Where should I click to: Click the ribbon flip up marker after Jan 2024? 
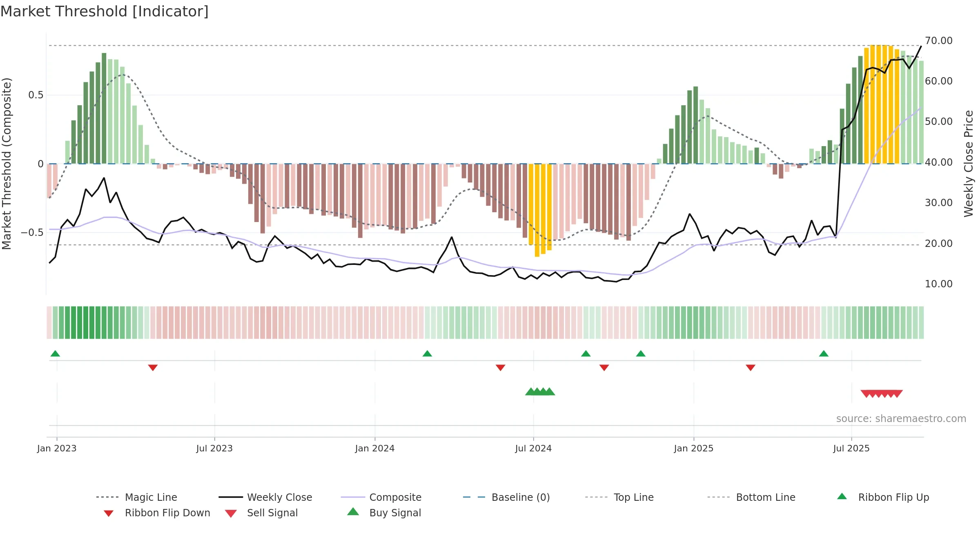[x=427, y=353]
